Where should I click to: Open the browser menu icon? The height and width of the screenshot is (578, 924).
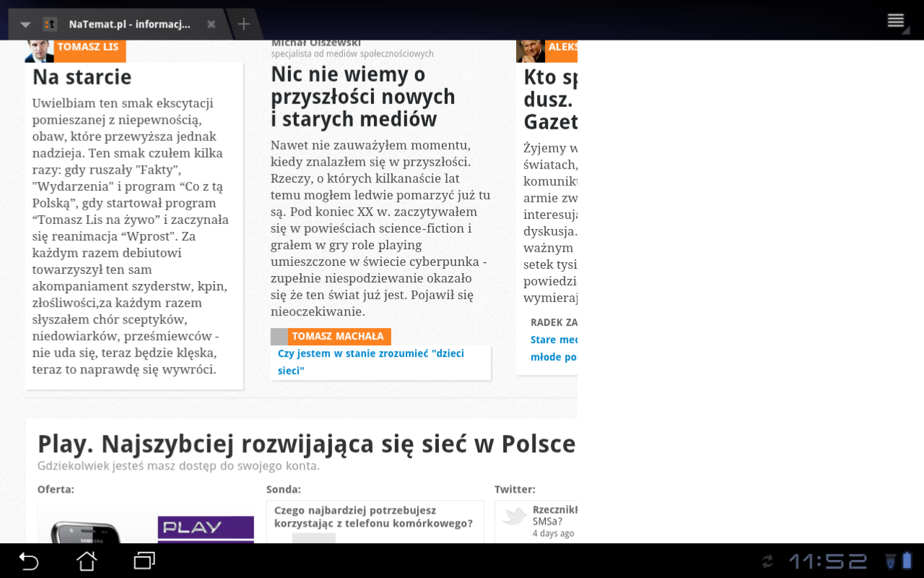tap(896, 20)
